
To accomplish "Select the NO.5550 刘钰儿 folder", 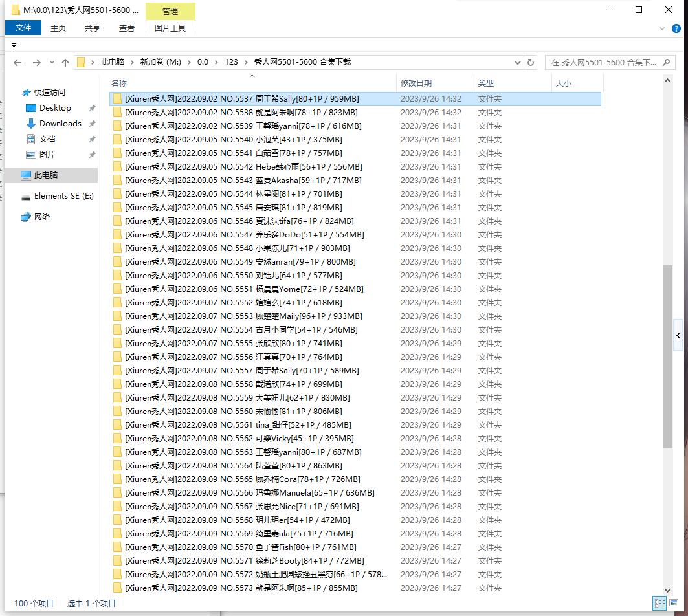I will [233, 276].
